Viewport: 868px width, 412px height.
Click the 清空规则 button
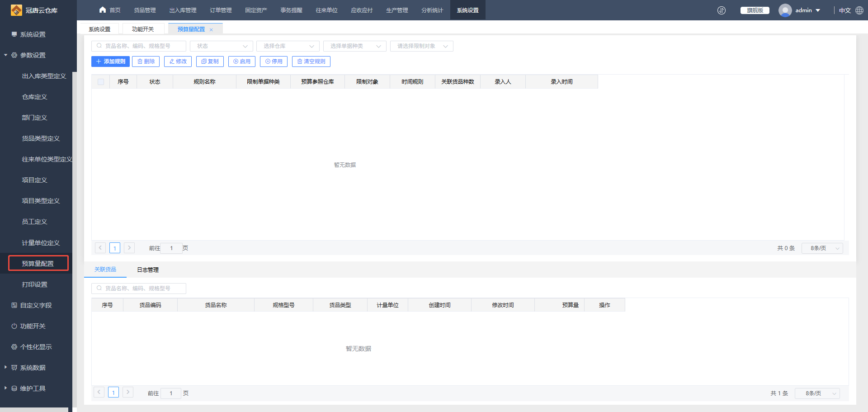[x=311, y=62]
